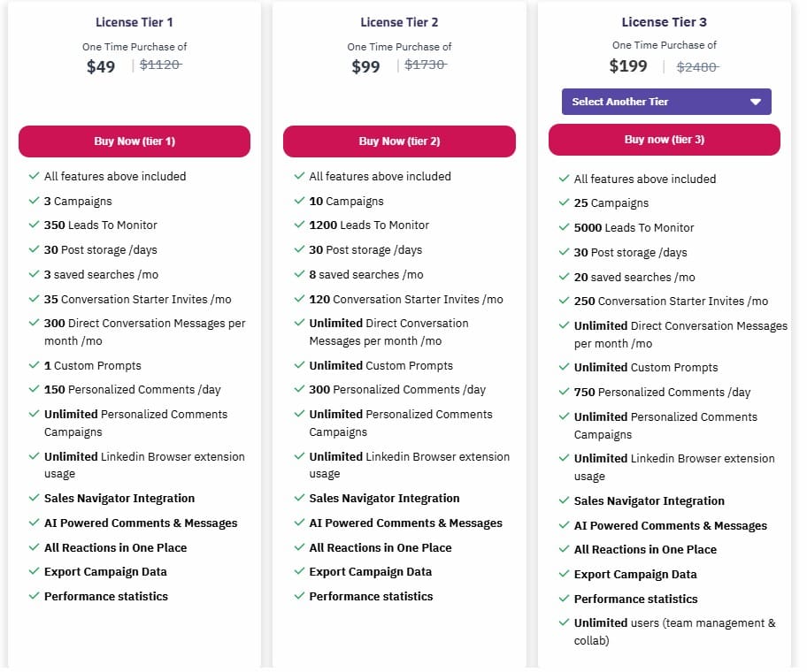Screen dimensions: 807x672
Task: Click the "License Tier 2" heading
Action: 399,22
